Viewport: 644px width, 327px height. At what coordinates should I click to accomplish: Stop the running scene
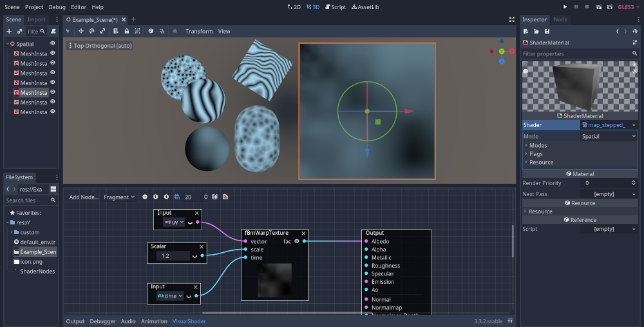(x=587, y=7)
